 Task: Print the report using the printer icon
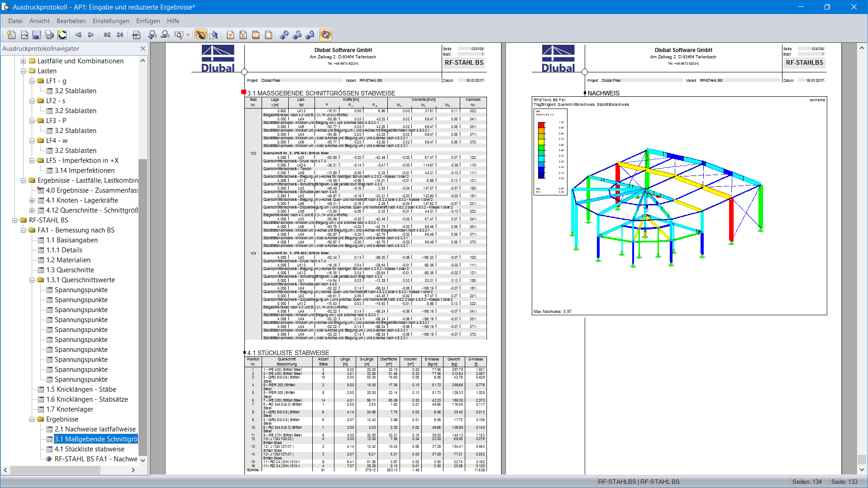(49, 35)
